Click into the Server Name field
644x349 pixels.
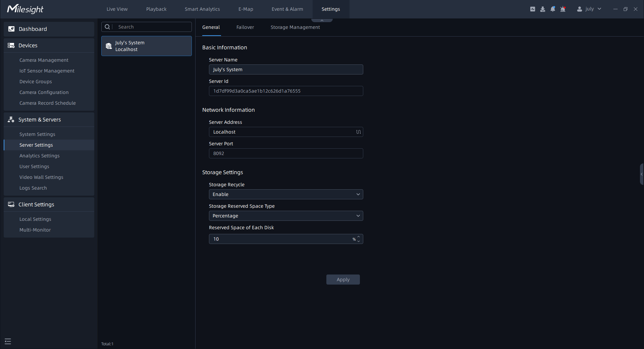point(286,69)
